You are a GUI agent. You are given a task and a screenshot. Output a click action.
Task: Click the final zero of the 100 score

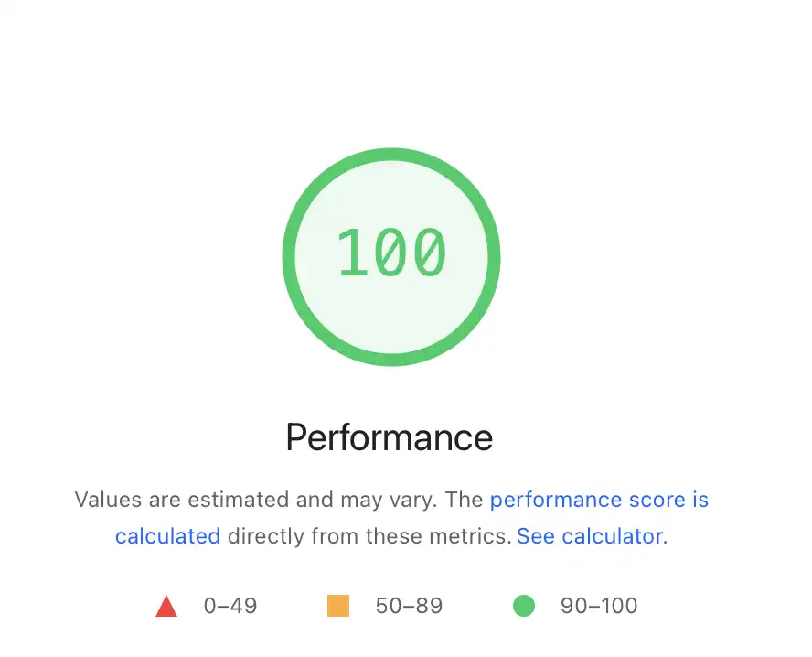click(x=429, y=253)
